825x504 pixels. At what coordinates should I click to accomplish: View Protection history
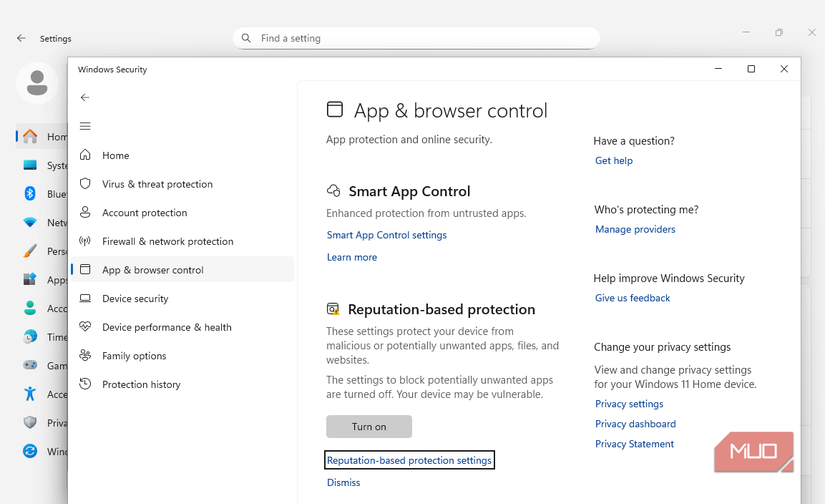pyautogui.click(x=183, y=384)
